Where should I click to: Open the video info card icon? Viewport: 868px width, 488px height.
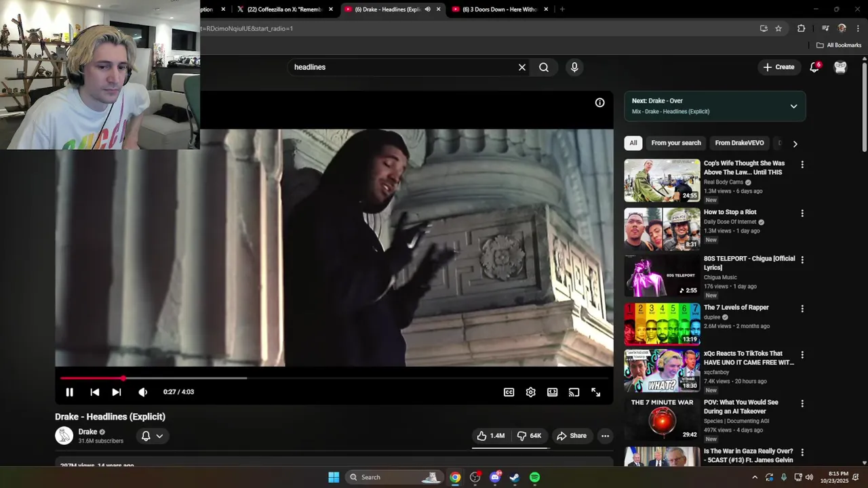[x=599, y=102]
